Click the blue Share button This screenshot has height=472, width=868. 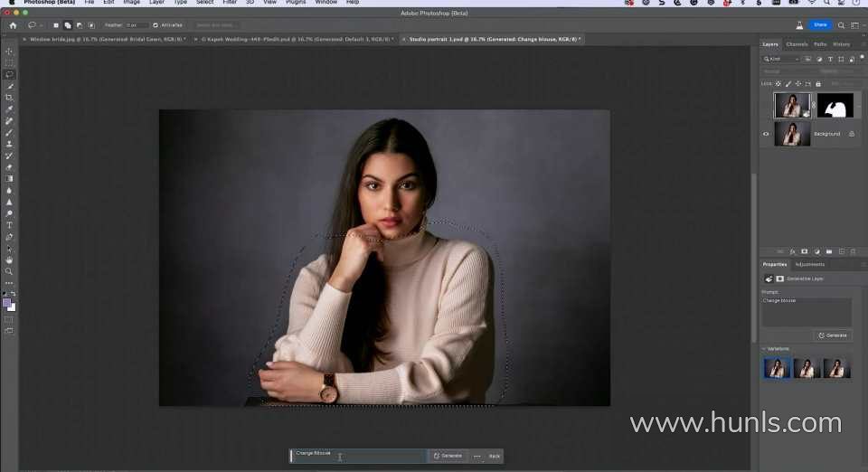point(820,25)
